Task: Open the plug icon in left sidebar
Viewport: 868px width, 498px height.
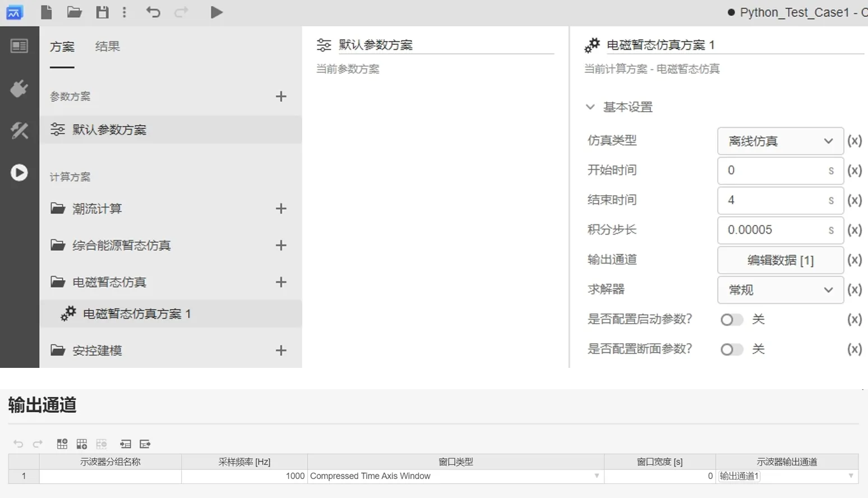Action: [19, 89]
